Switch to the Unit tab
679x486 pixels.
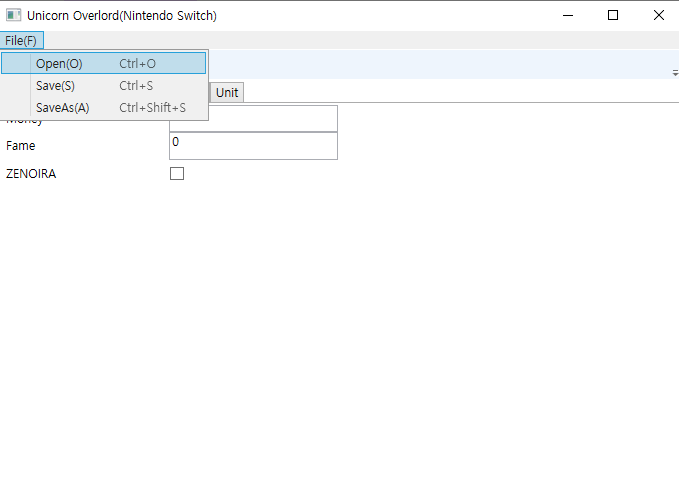(227, 92)
